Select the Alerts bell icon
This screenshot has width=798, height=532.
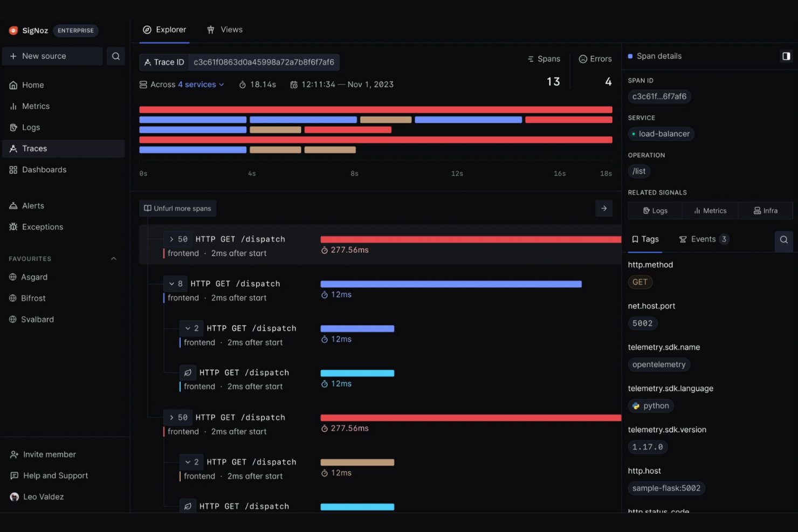tap(33, 205)
